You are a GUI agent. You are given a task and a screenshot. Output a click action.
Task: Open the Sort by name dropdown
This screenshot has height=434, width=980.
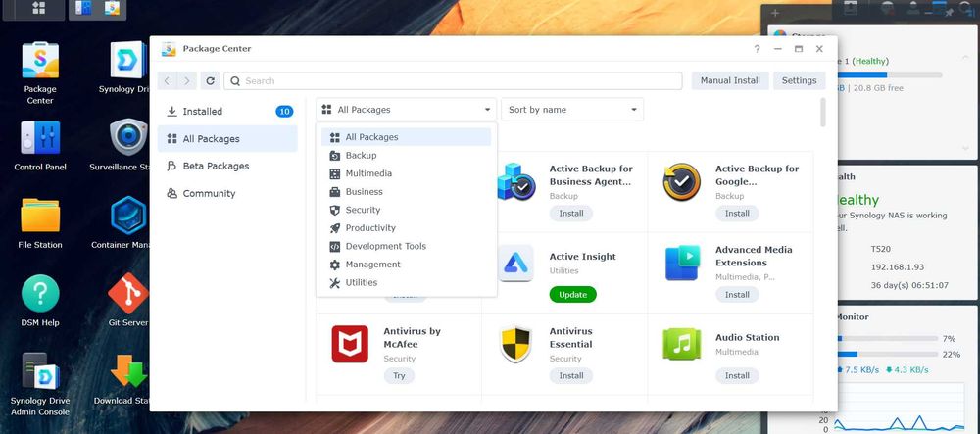coord(572,110)
